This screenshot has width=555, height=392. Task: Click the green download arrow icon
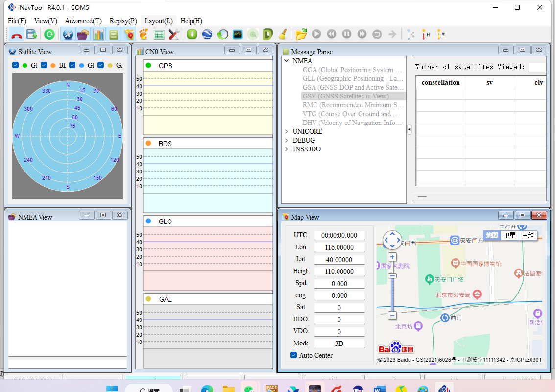coord(192,34)
